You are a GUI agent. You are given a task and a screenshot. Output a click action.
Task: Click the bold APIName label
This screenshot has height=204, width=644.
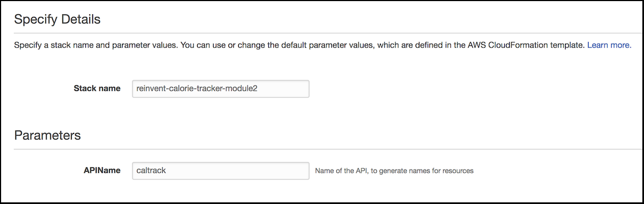[102, 170]
